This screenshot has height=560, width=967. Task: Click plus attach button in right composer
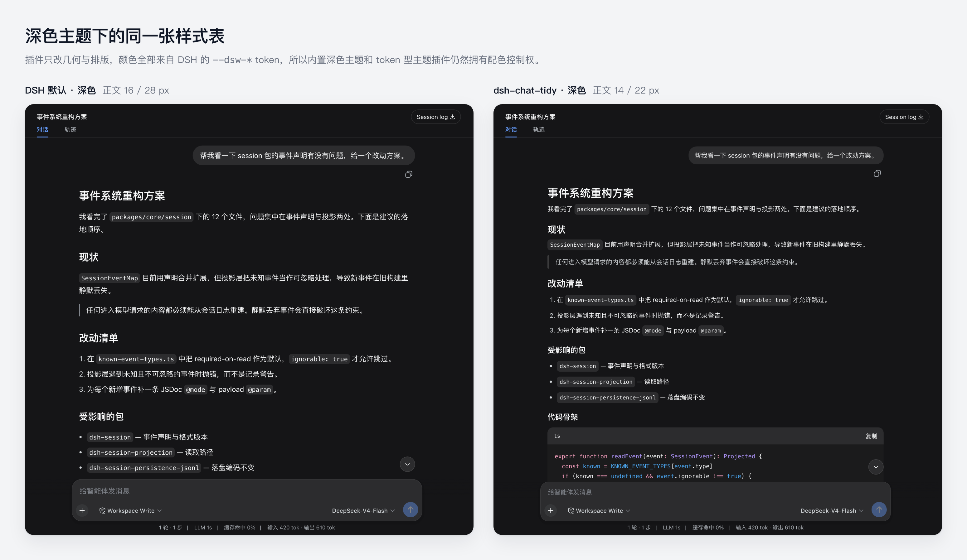[551, 510]
